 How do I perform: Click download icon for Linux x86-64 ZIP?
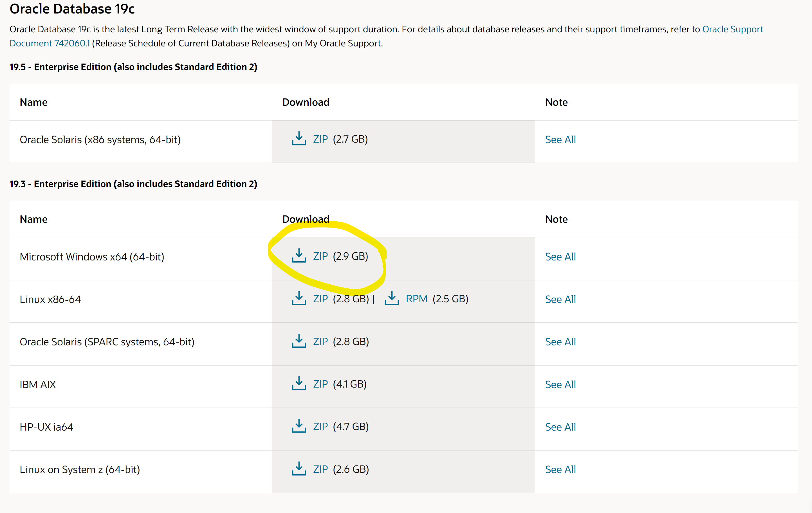click(x=299, y=299)
